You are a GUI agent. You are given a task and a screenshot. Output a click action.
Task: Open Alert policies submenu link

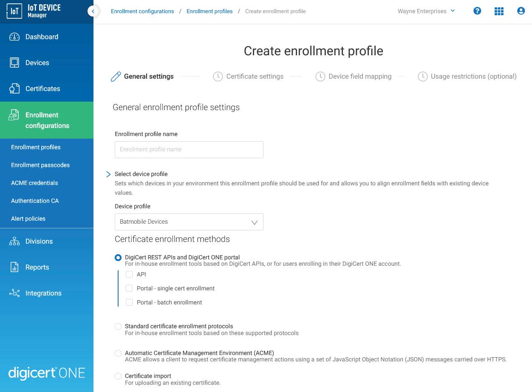[x=28, y=219]
